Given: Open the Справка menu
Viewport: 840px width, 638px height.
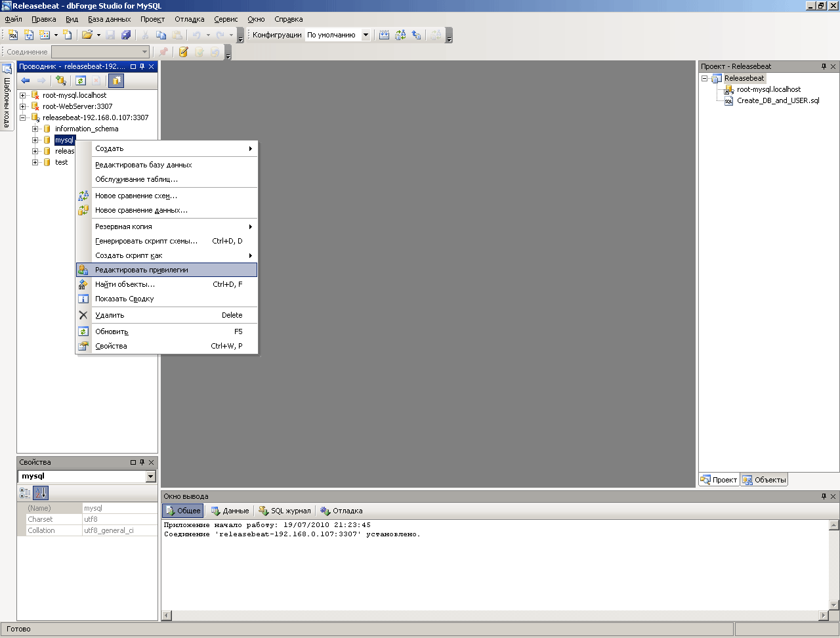Looking at the screenshot, I should coord(289,19).
